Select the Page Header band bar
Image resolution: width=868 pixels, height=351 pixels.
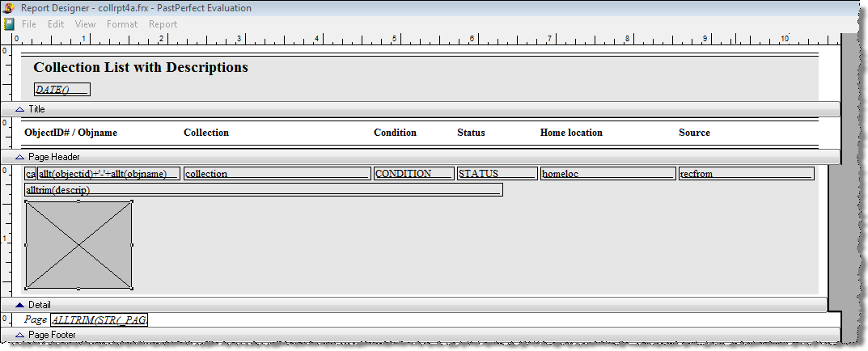click(x=420, y=157)
